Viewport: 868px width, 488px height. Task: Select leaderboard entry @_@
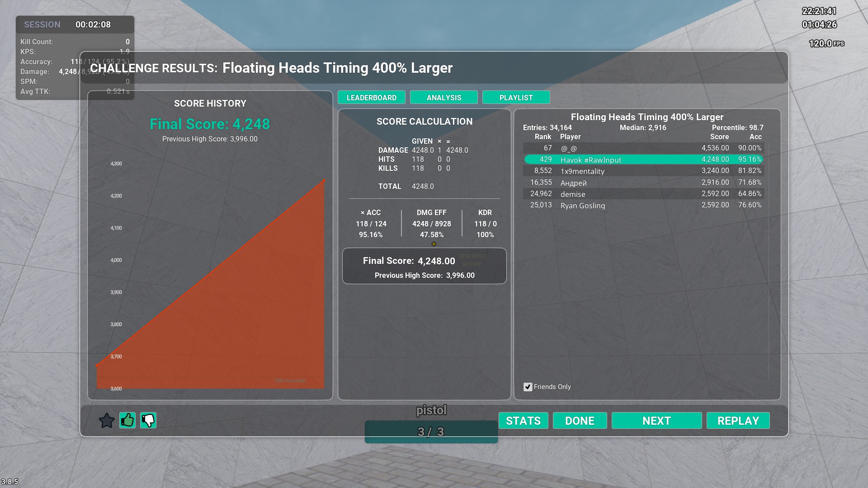(643, 148)
